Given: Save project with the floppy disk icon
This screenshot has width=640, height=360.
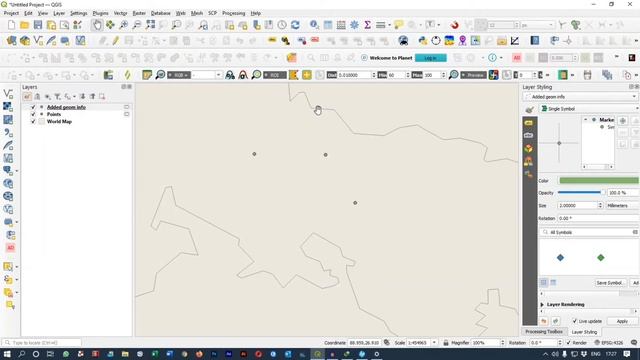Looking at the screenshot, I should 38,25.
